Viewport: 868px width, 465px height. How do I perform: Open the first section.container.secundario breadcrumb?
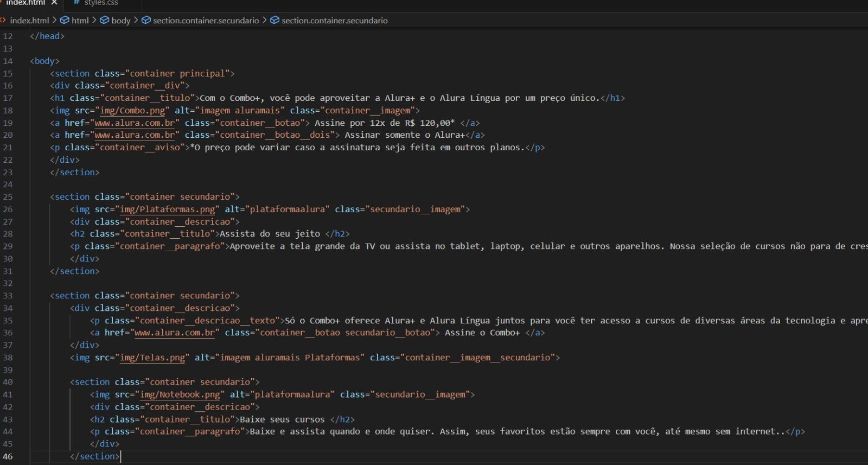(x=206, y=21)
